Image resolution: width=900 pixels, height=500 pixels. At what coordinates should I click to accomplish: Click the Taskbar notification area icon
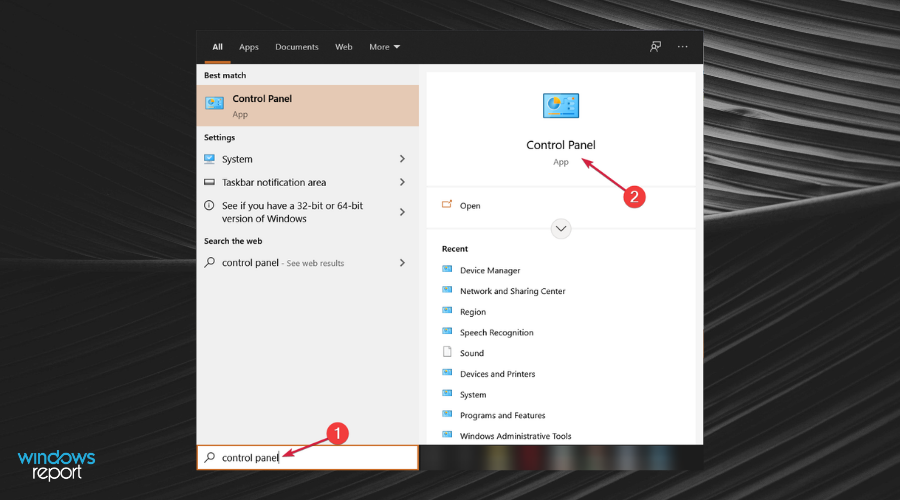coord(210,182)
